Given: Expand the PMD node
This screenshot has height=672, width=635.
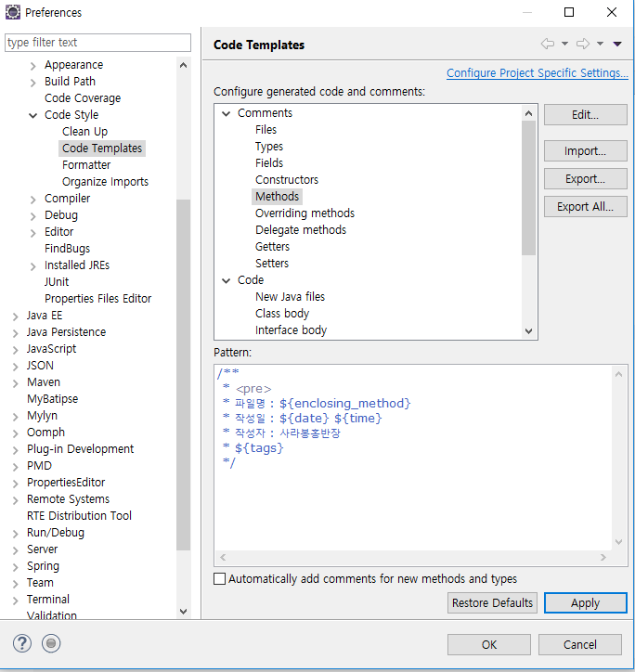Looking at the screenshot, I should [x=16, y=467].
